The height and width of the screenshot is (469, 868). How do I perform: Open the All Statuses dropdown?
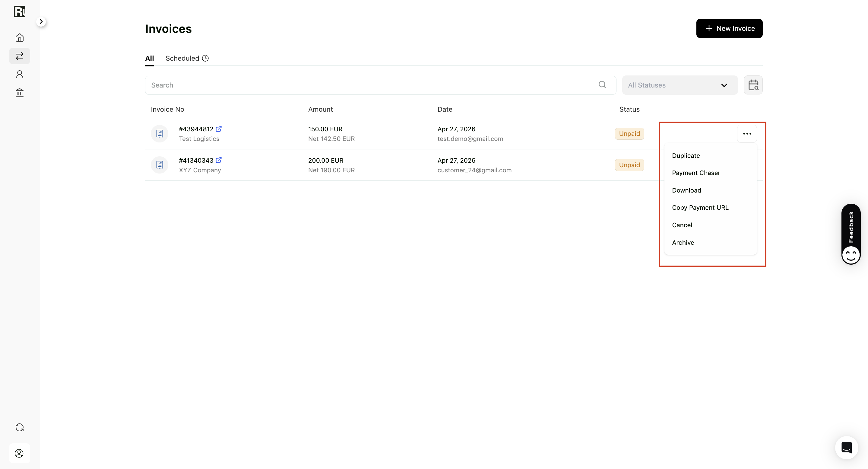680,85
